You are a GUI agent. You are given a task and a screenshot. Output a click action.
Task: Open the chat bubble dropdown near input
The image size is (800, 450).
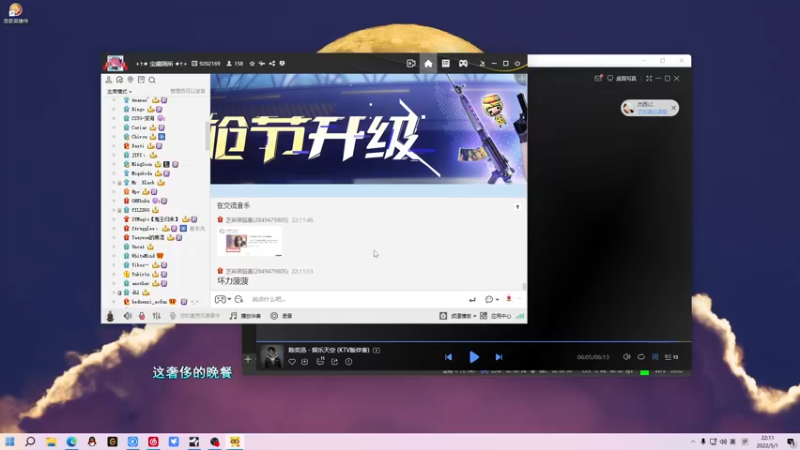(x=491, y=299)
